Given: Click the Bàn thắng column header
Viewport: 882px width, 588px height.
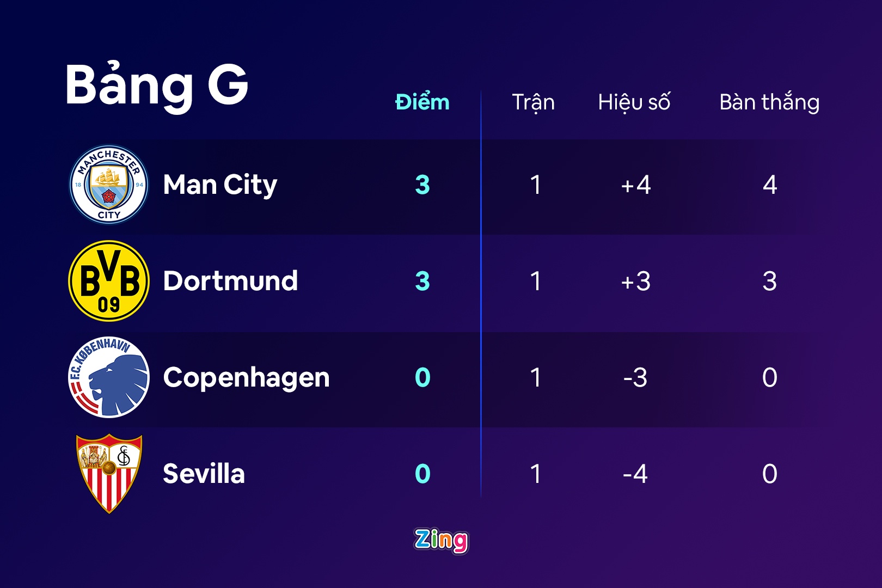Looking at the screenshot, I should [769, 102].
